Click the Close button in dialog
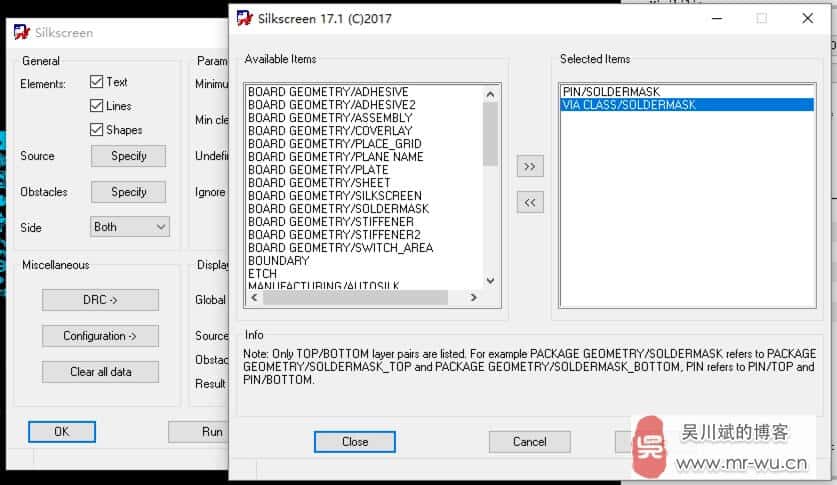The width and height of the screenshot is (837, 485). coord(355,442)
